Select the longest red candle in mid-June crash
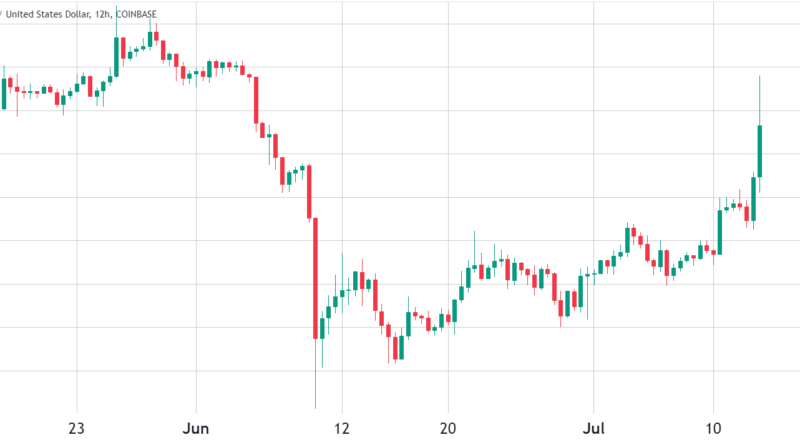Viewport: 800px width, 445px height. point(314,278)
